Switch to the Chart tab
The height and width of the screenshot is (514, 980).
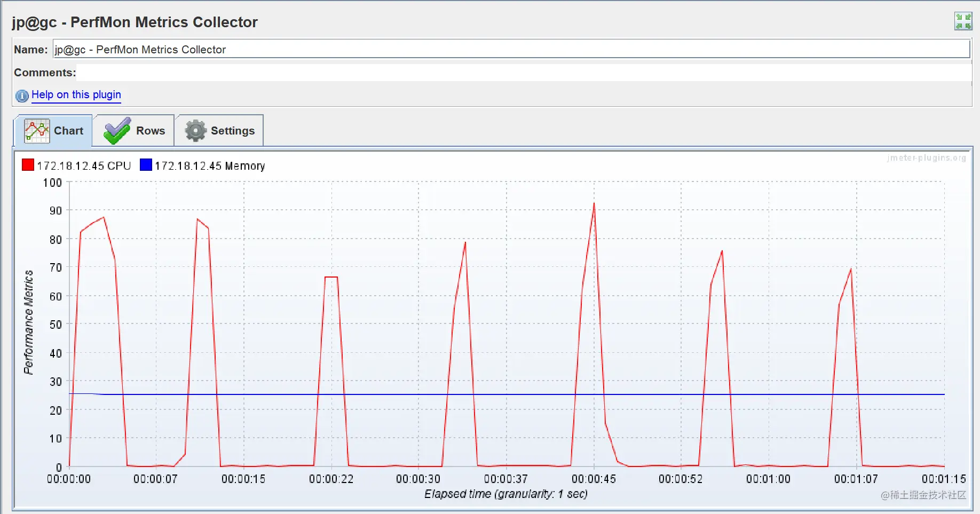tap(53, 131)
